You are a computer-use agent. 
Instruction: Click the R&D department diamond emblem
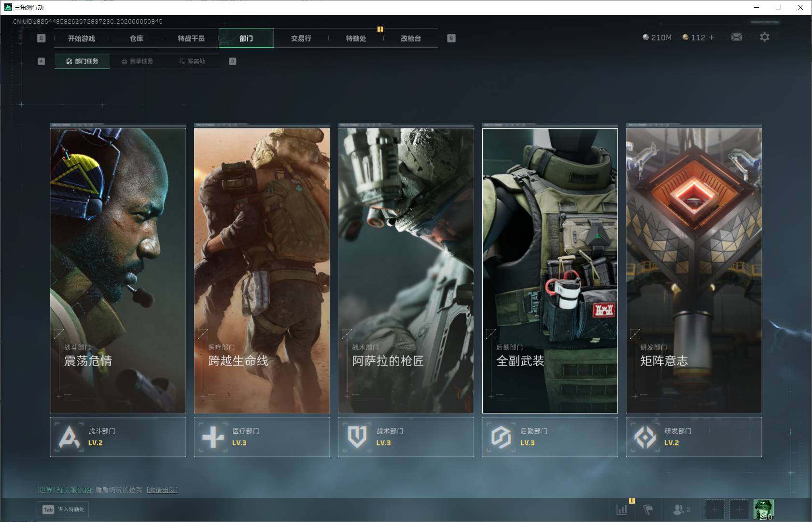(645, 437)
